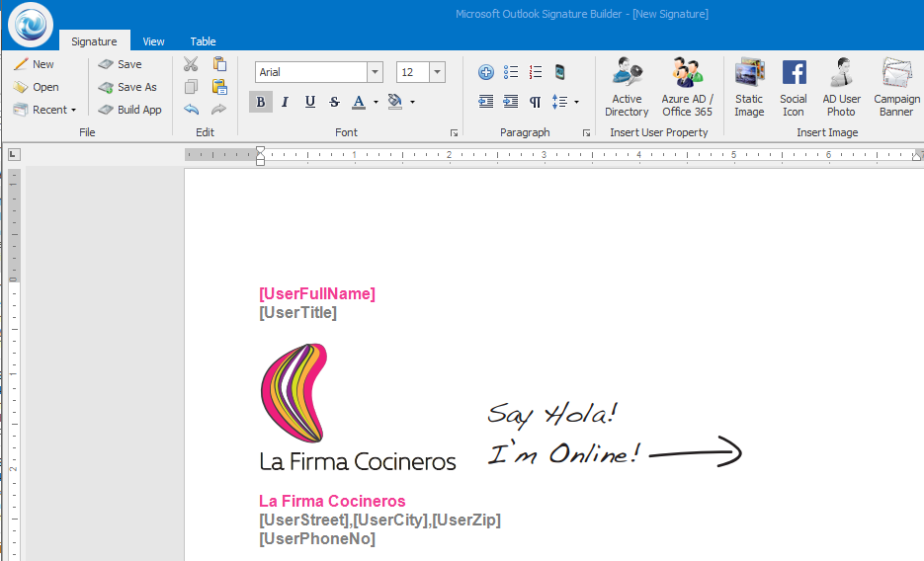Insert an Azure AD / Office 365 property
This screenshot has height=561, width=924.
[687, 87]
